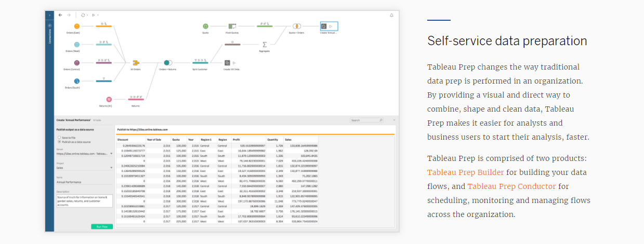Open the Project dropdown showing Sales
Screen dimensions: 644x244
pos(85,168)
